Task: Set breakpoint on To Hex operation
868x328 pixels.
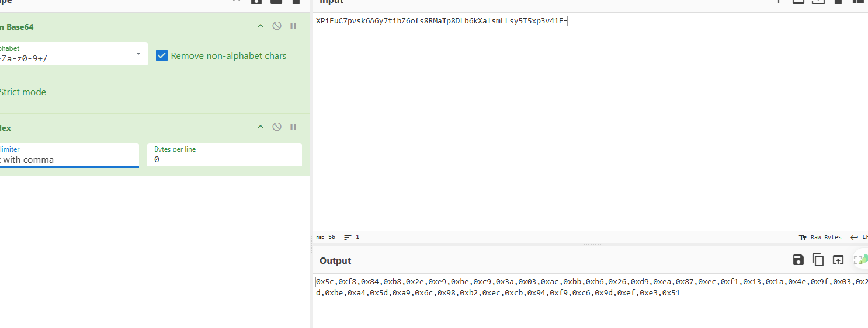Action: pos(293,127)
